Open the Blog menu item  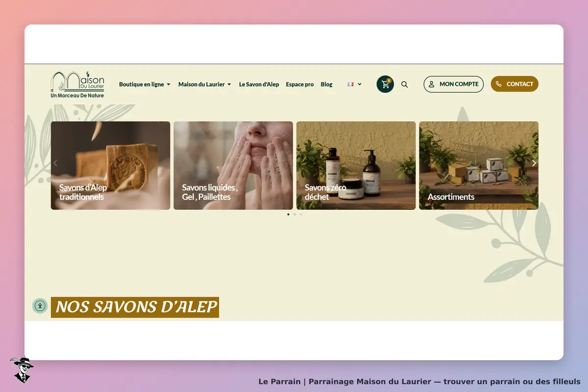click(326, 84)
